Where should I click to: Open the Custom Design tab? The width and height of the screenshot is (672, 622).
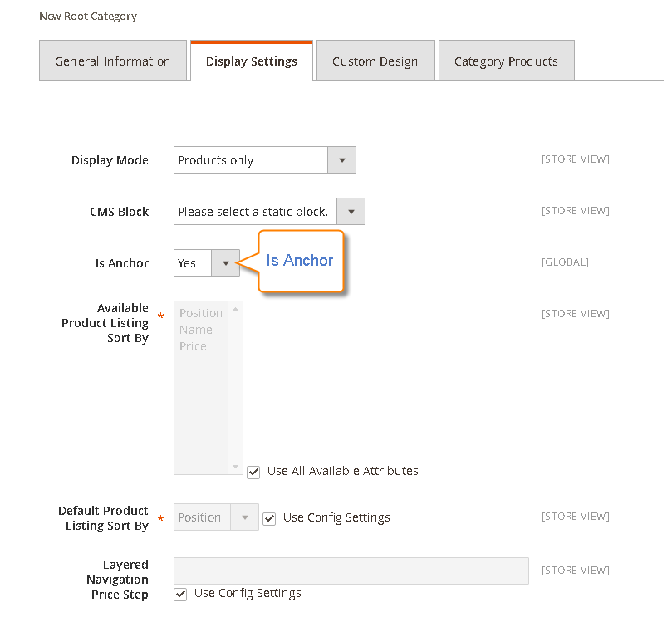click(x=375, y=60)
